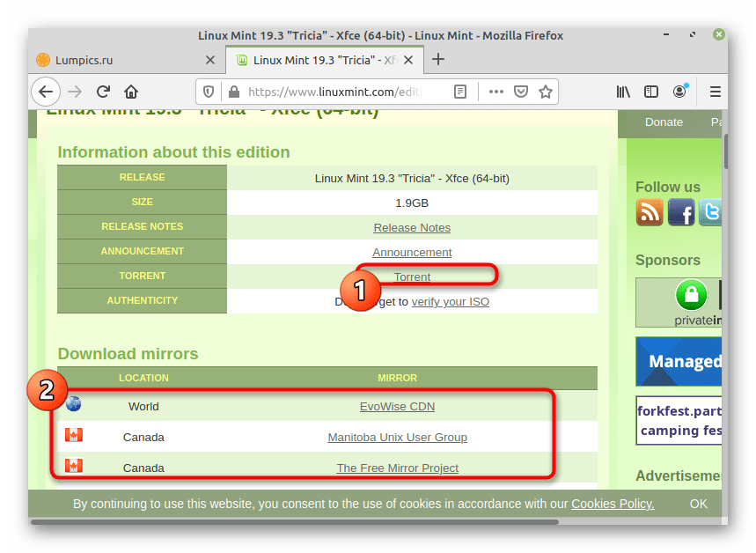756x553 pixels.
Task: Open the Announcement link
Action: click(x=412, y=253)
